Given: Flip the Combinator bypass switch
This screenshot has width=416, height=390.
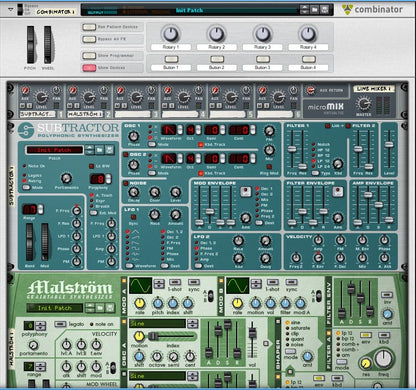Looking at the screenshot, I should (20, 9).
